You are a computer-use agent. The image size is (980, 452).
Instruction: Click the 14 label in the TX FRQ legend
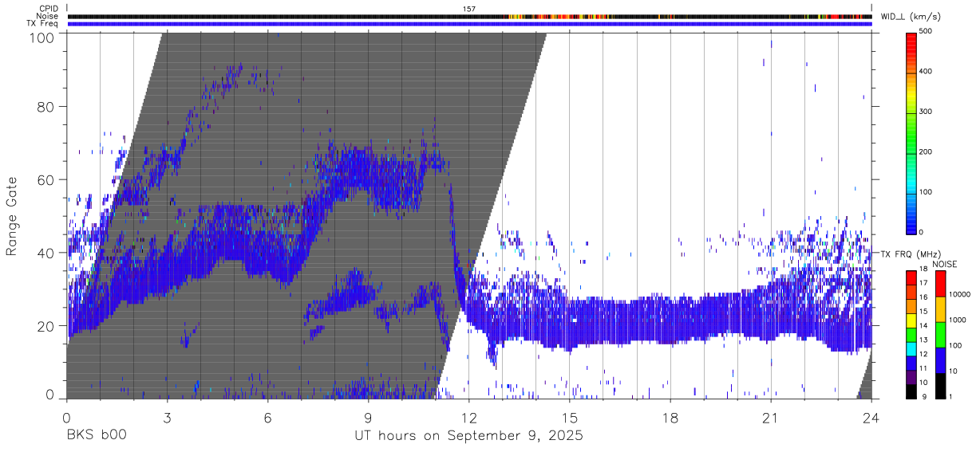point(923,326)
